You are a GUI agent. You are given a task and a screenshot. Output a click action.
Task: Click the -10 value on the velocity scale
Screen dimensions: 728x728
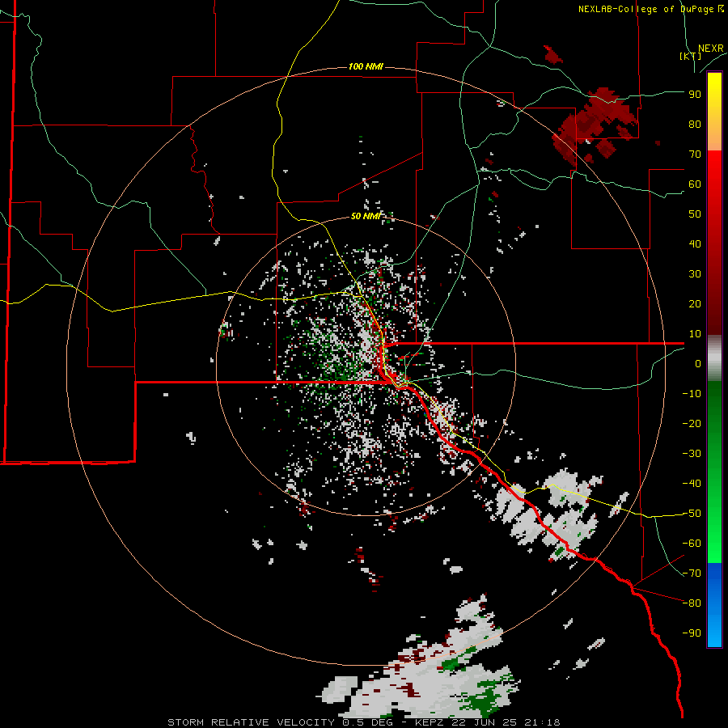click(692, 394)
